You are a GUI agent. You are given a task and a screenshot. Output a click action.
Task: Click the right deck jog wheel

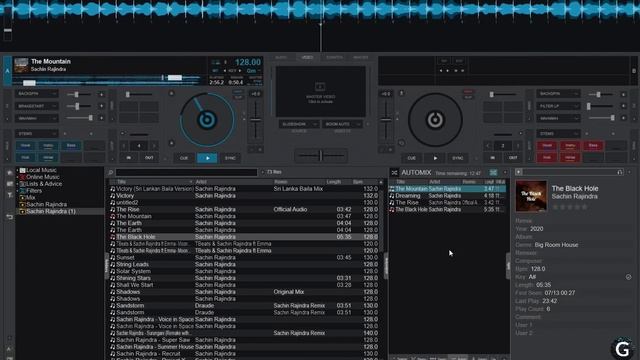tap(435, 120)
